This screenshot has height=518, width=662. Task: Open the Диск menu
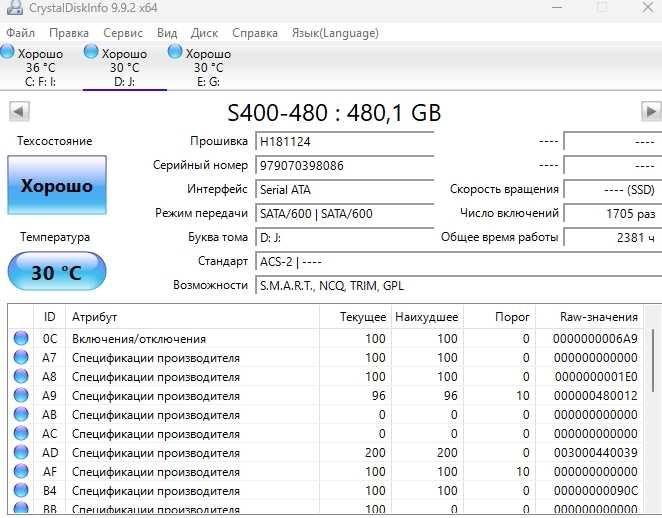(204, 33)
